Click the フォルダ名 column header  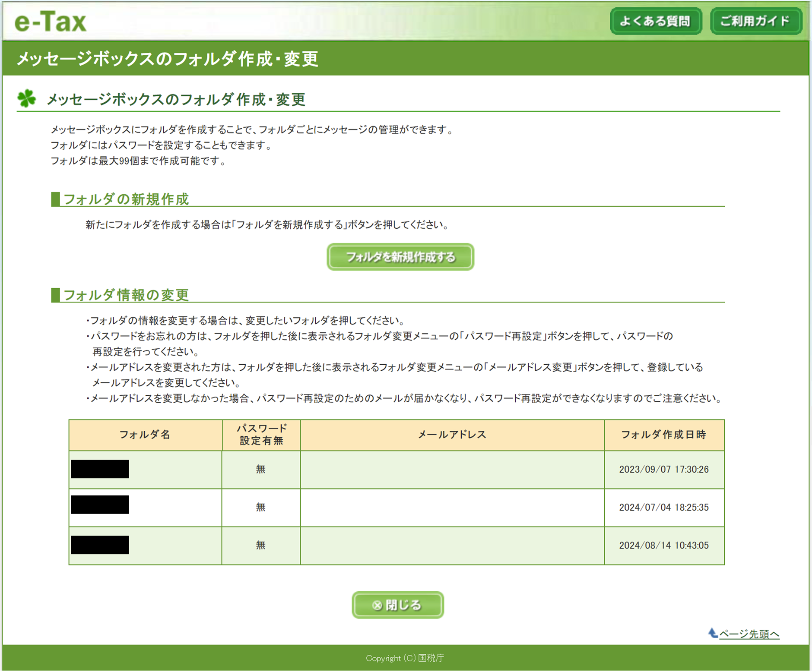pyautogui.click(x=146, y=435)
